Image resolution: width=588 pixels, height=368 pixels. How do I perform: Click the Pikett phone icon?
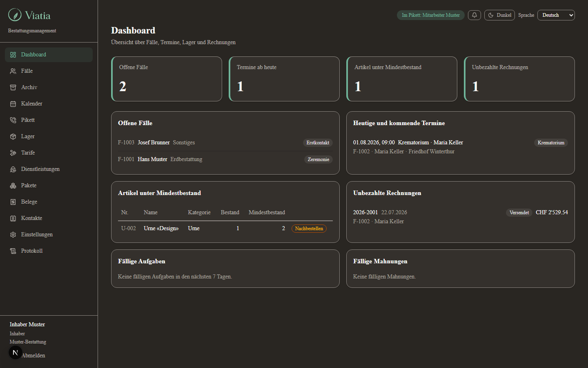click(13, 120)
